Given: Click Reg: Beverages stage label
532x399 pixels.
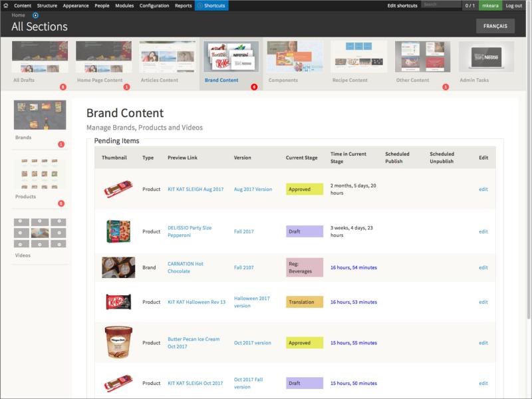Looking at the screenshot, I should tap(305, 267).
